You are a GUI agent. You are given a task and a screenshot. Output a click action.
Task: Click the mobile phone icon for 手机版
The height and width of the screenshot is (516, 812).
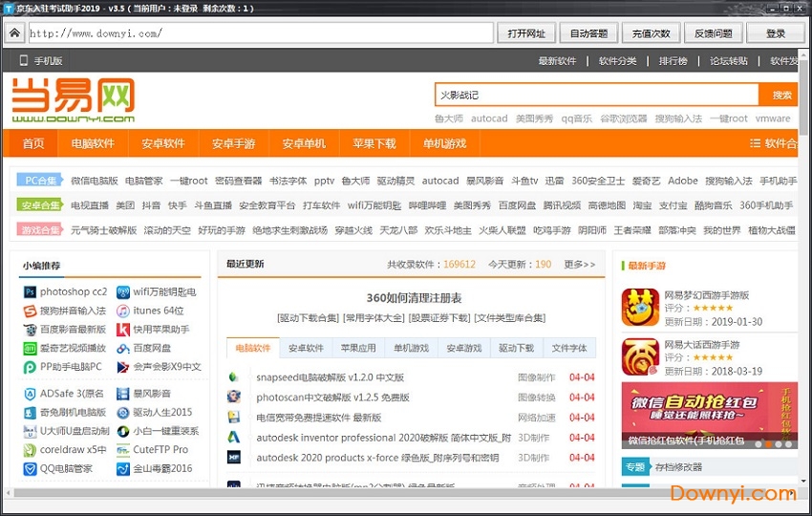(x=23, y=60)
